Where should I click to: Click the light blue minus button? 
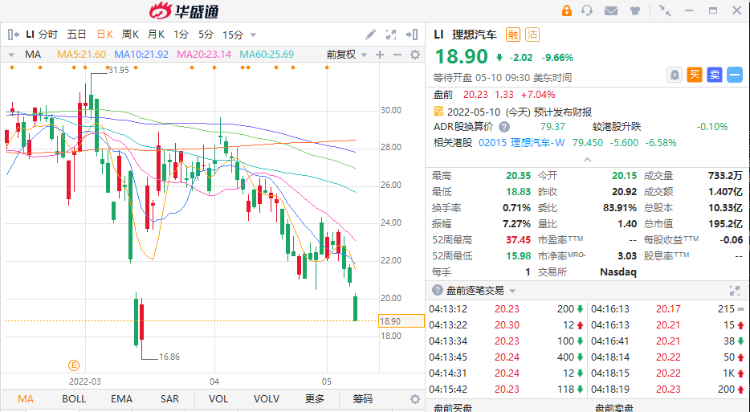735,75
